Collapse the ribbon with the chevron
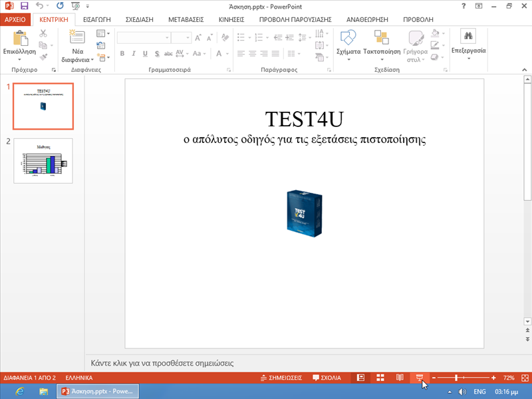The image size is (532, 399). [525, 70]
